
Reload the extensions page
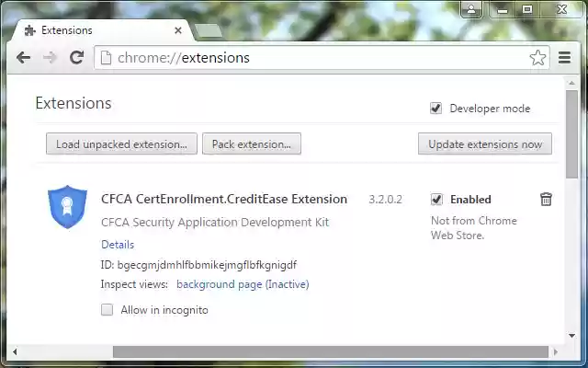pos(77,57)
